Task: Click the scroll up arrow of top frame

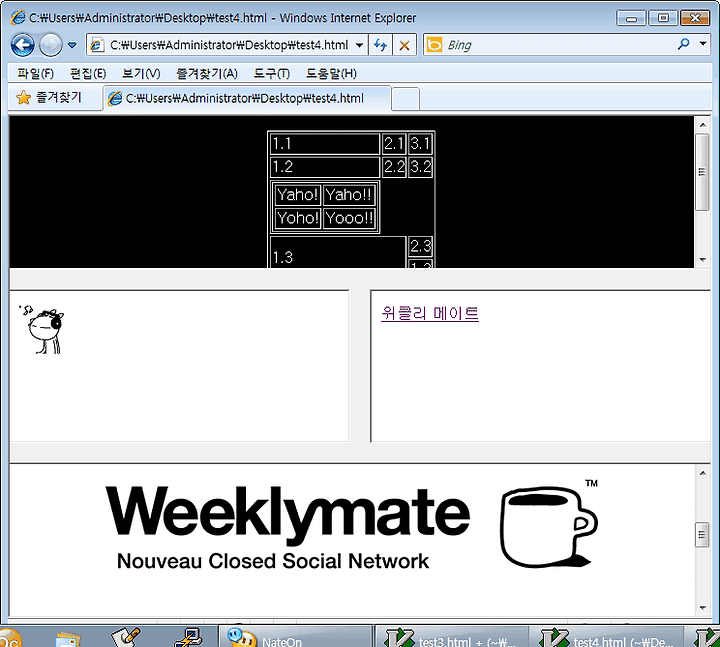Action: point(703,124)
